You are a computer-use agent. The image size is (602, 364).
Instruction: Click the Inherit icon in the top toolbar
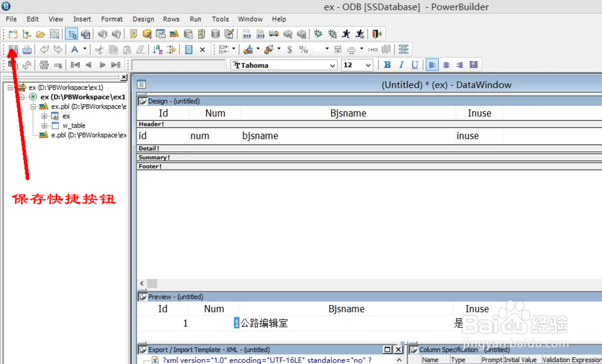(x=26, y=34)
